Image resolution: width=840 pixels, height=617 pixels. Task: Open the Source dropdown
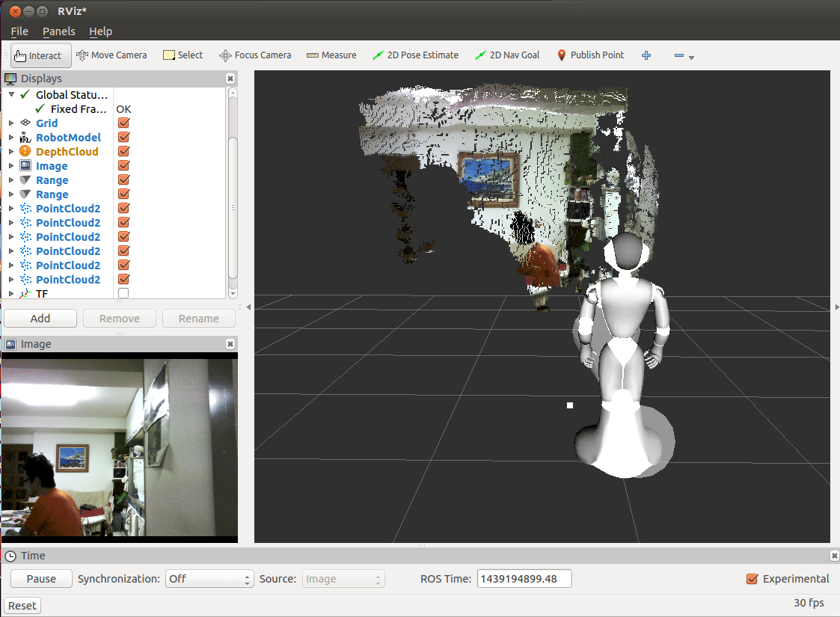click(x=343, y=579)
